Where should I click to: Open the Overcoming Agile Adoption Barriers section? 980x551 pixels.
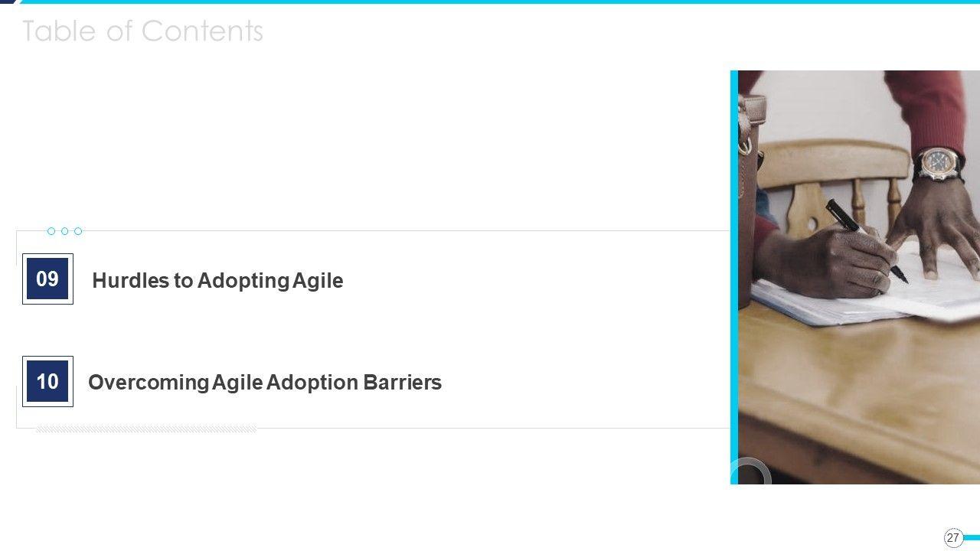tap(265, 383)
